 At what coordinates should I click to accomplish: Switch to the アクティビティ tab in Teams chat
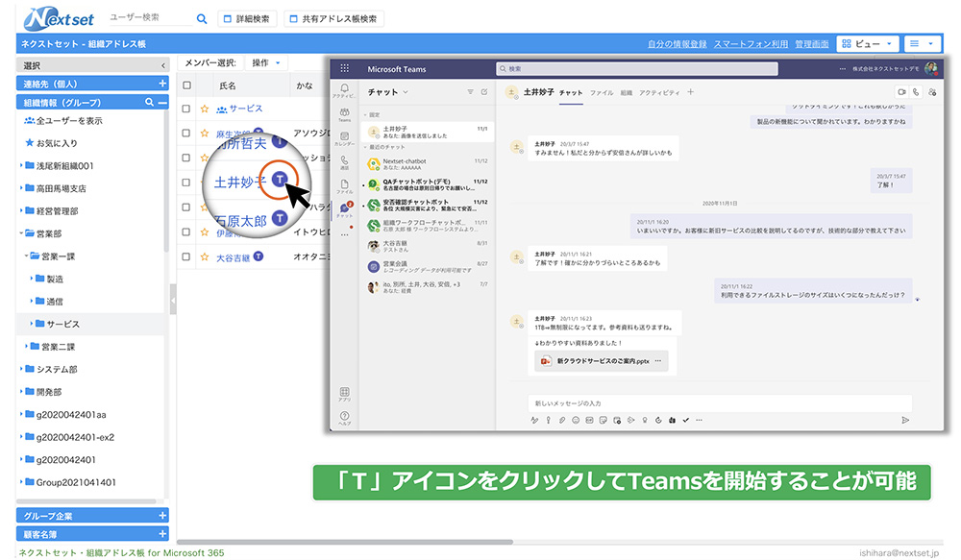tap(659, 92)
